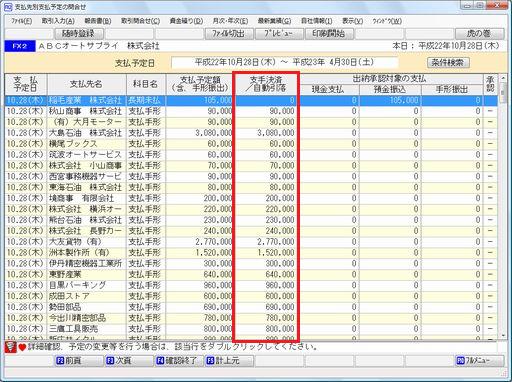Select the 株式会社 長野カー row
This screenshot has width=512, height=382.
[x=251, y=231]
